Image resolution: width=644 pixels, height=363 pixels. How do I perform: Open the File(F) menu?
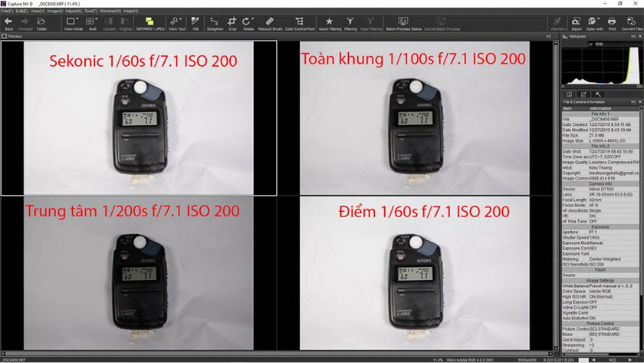[x=7, y=11]
